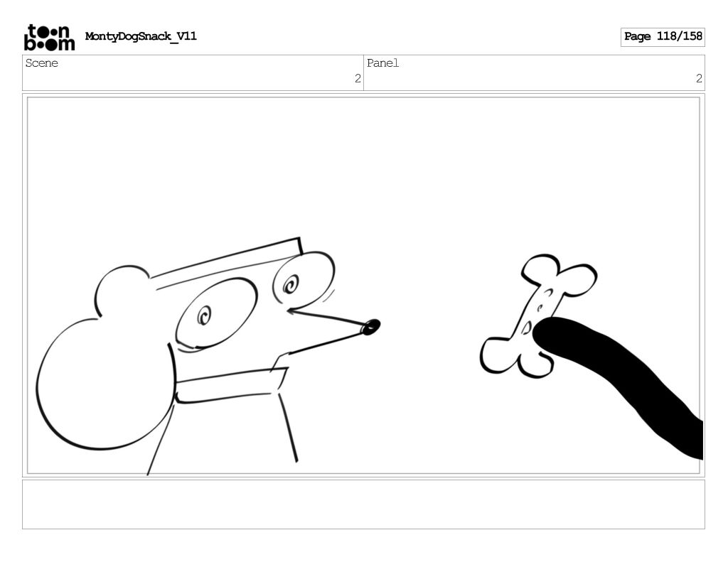Click the dog bone drawing
This screenshot has width=728, height=562.
pyautogui.click(x=537, y=311)
